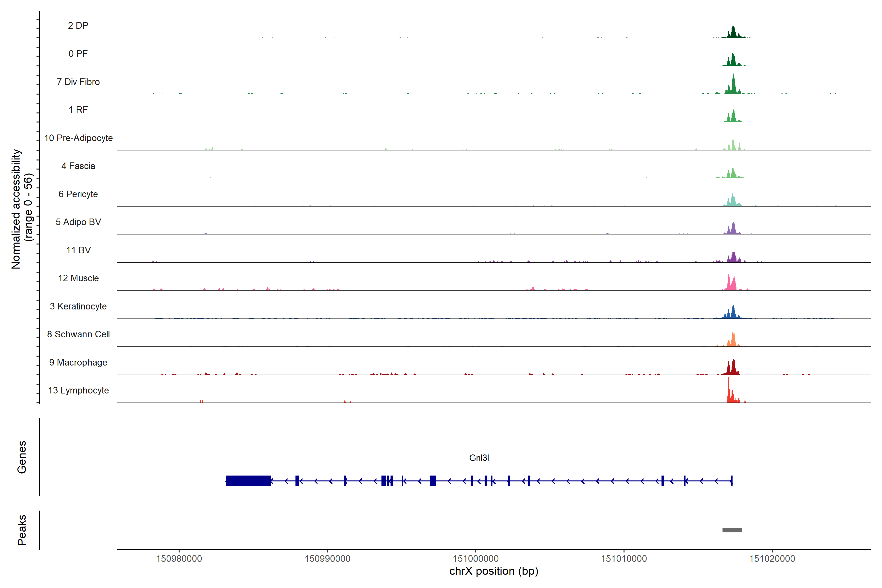Click the 7 Div Fibro track label
This screenshot has height=588, width=882.
click(78, 82)
